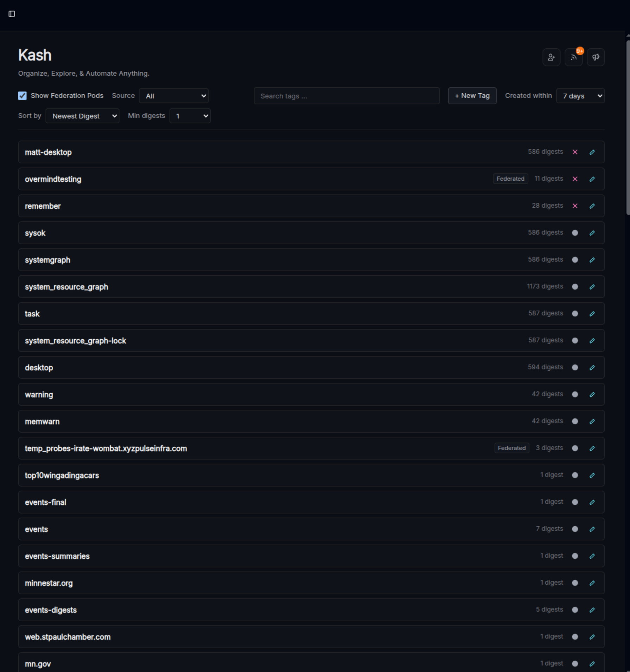
Task: Open the Created within 7 days dropdown
Action: click(x=580, y=96)
